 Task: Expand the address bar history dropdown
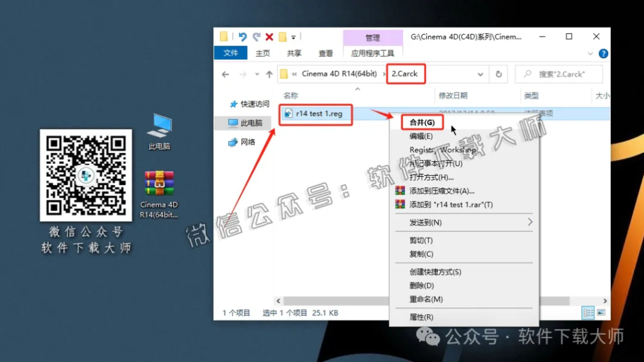480,74
